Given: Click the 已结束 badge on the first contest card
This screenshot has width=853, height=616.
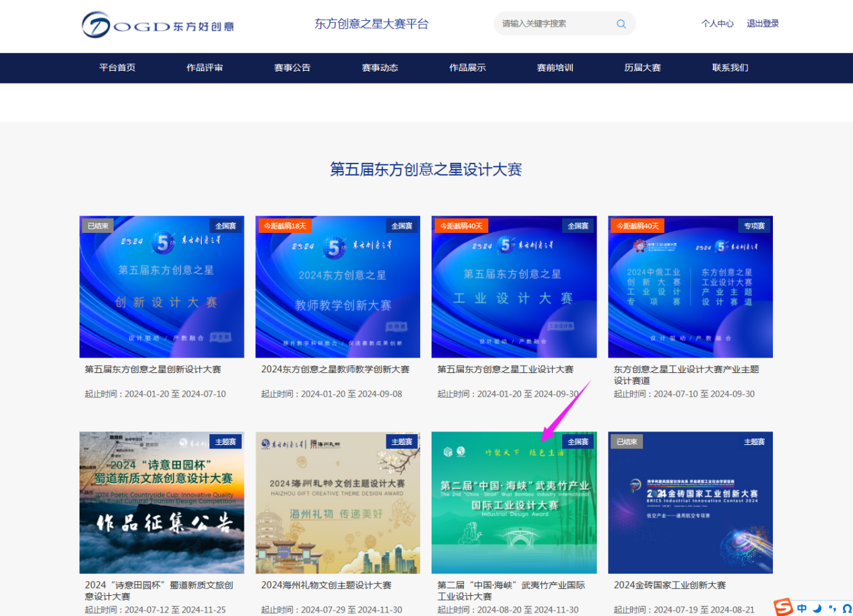Looking at the screenshot, I should point(98,226).
